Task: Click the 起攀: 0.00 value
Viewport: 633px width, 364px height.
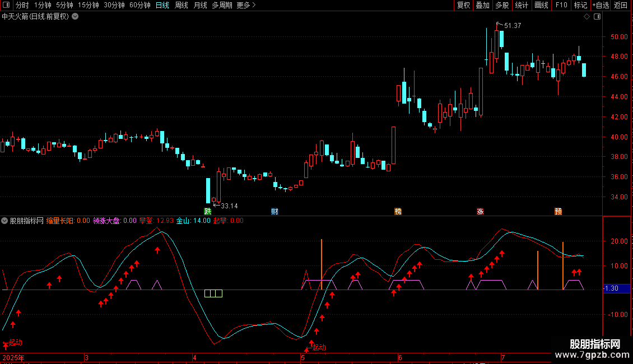Action: point(228,221)
